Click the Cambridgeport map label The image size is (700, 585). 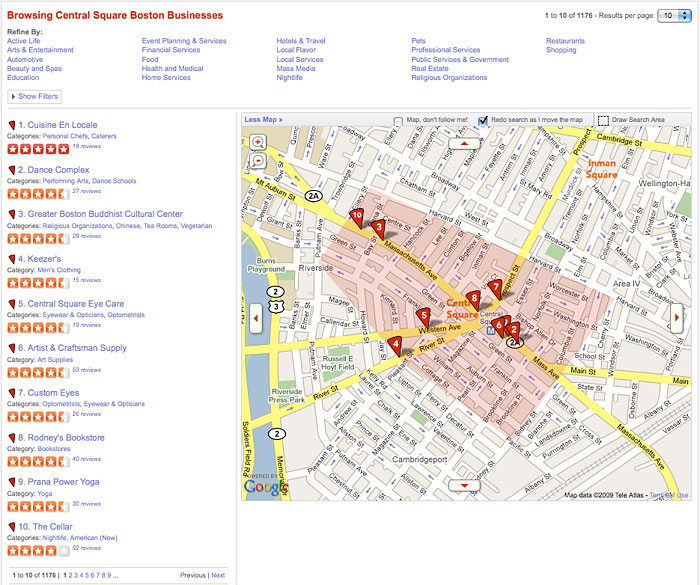(420, 460)
